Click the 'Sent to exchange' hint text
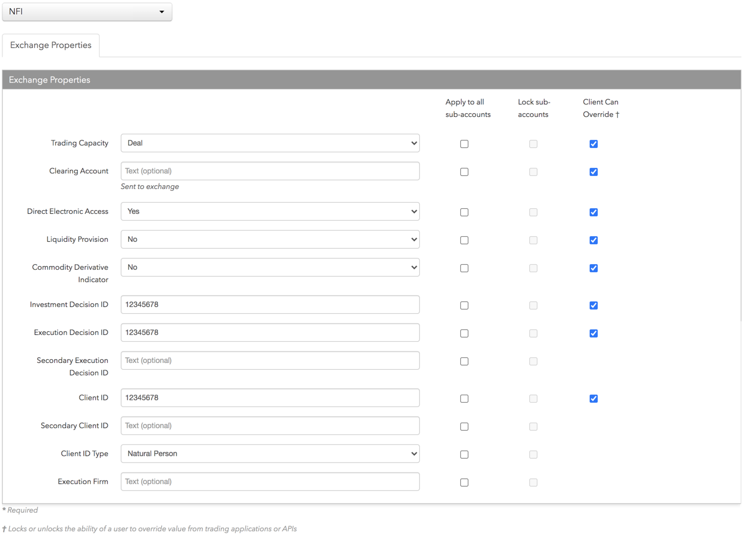Screen dimensions: 744x560 click(149, 186)
